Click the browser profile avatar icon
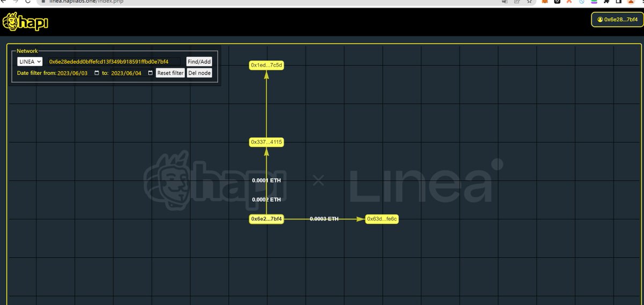 632,2
